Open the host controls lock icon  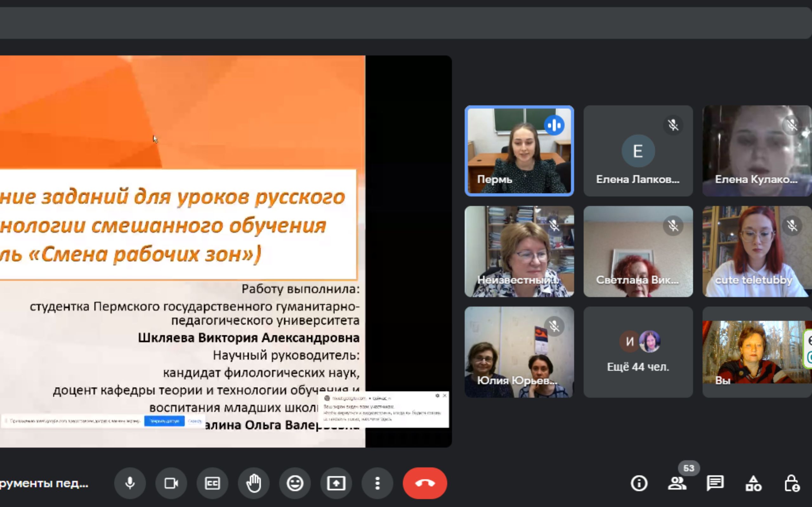tap(792, 483)
